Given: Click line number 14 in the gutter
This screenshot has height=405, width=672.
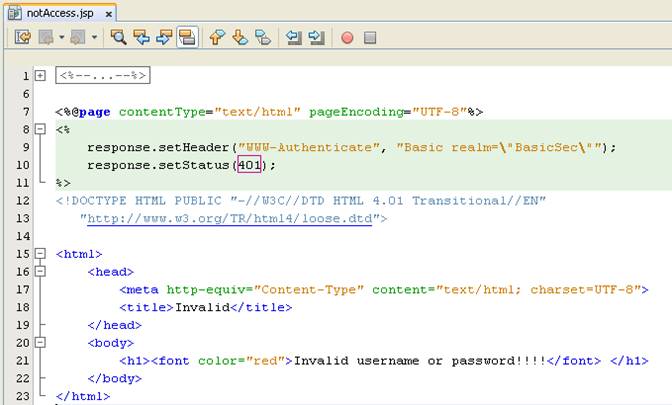Looking at the screenshot, I should [23, 237].
